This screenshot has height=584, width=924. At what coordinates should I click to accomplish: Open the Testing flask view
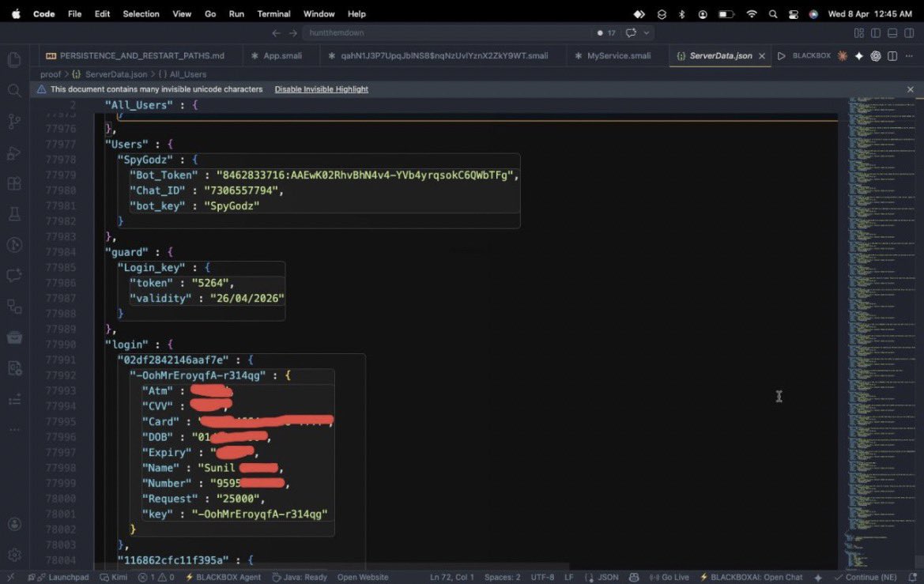coord(14,214)
